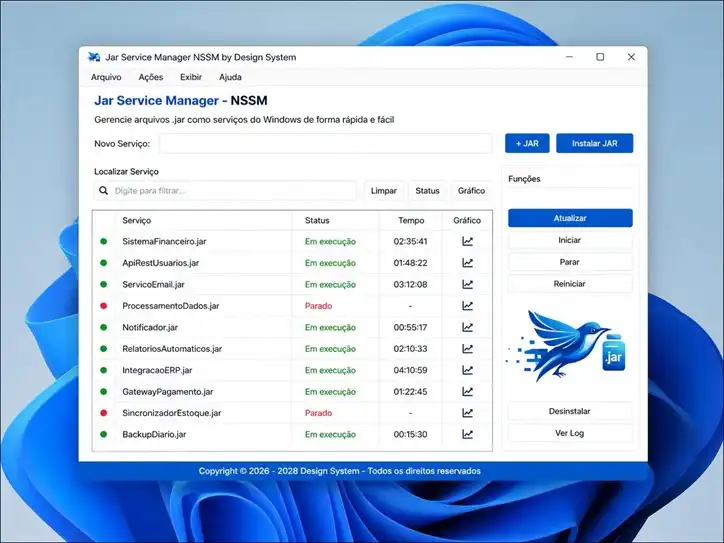
Task: Click the + JAR button
Action: (x=527, y=144)
